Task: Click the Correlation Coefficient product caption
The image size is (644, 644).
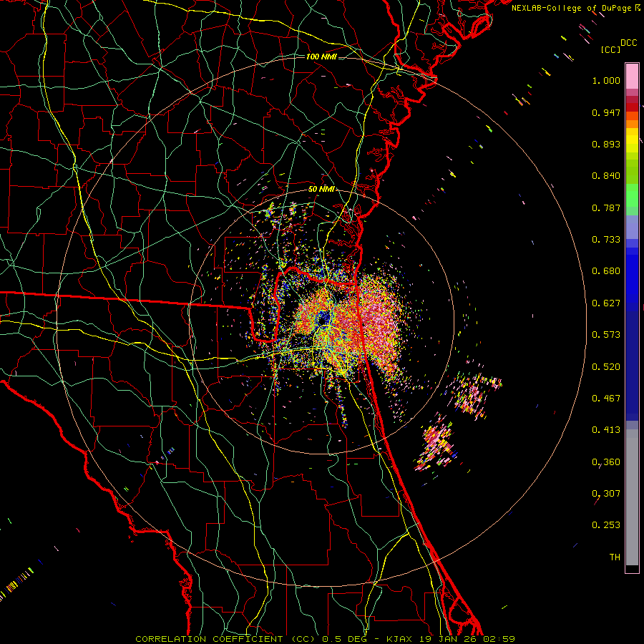Action: (x=325, y=639)
